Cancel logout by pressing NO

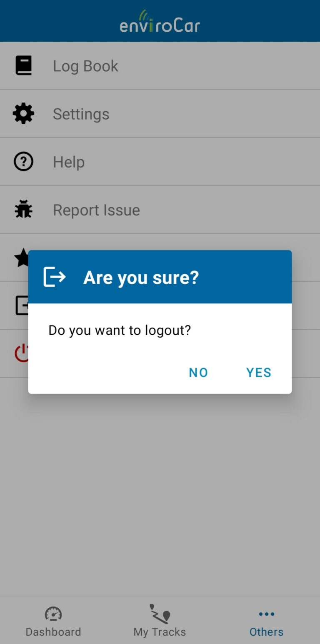click(198, 372)
